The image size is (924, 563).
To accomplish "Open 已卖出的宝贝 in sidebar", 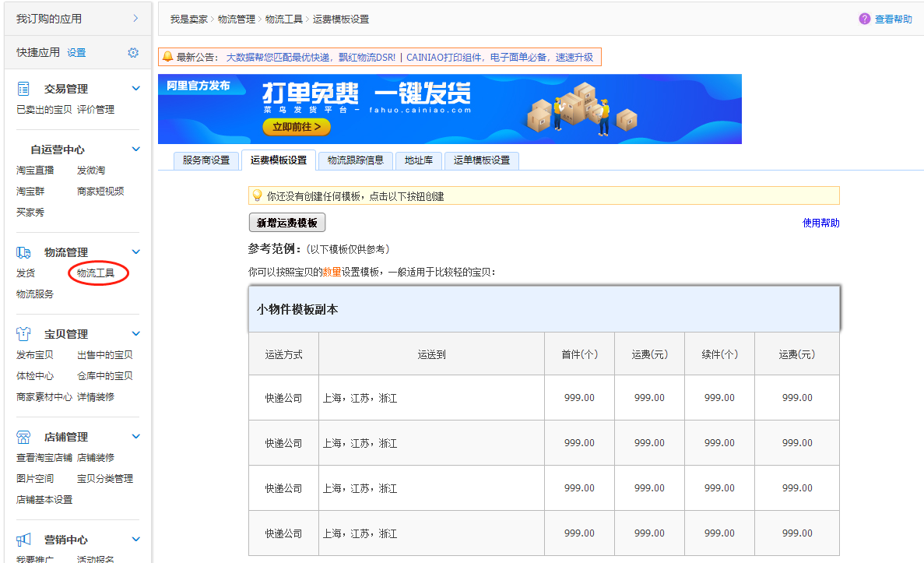I will (x=44, y=110).
